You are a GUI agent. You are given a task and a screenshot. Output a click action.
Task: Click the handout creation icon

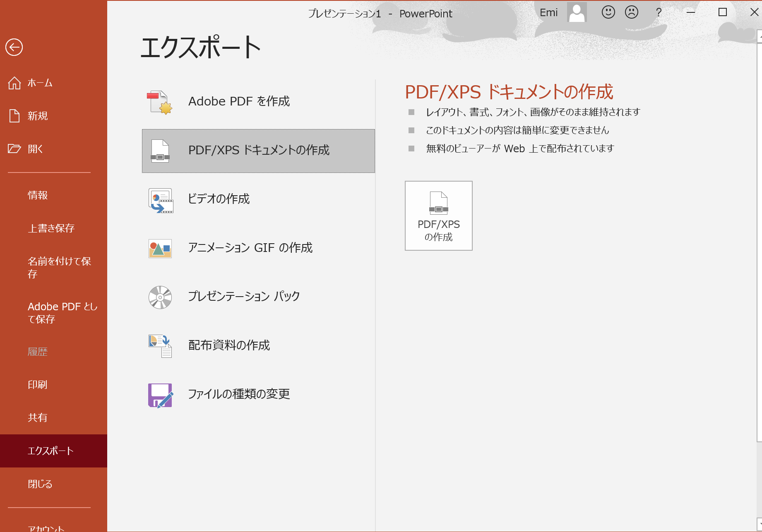[x=160, y=346]
